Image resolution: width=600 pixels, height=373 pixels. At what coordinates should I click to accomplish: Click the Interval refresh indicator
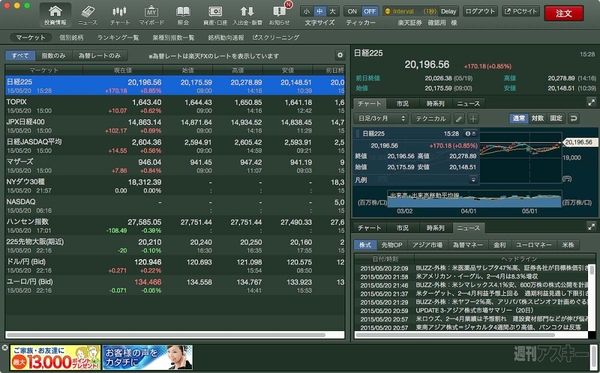tap(411, 11)
